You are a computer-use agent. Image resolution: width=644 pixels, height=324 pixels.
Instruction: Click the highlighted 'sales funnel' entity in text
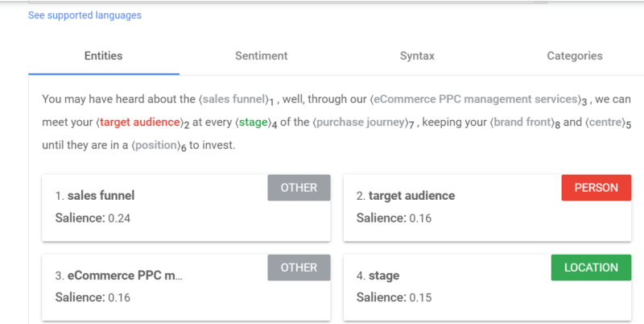tap(234, 99)
